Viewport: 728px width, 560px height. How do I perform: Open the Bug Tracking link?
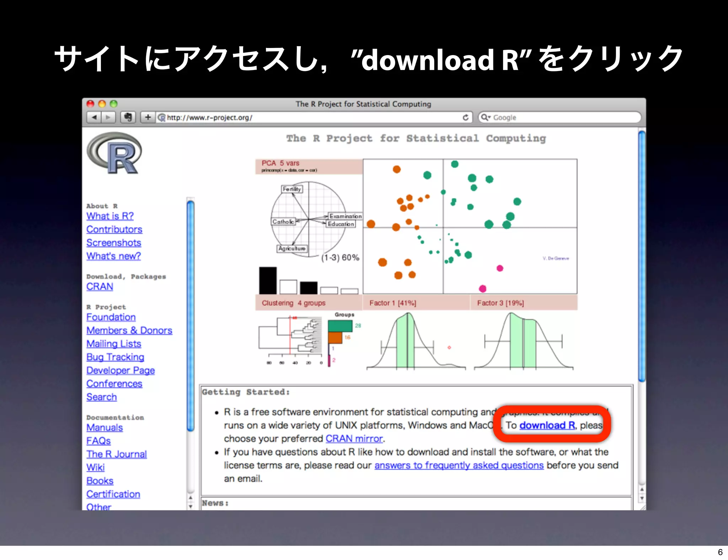click(x=115, y=357)
